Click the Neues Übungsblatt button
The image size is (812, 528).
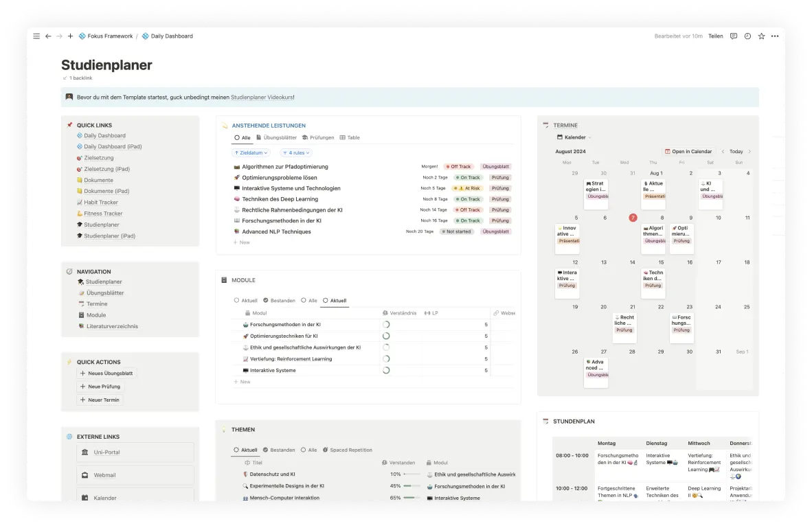click(x=106, y=374)
